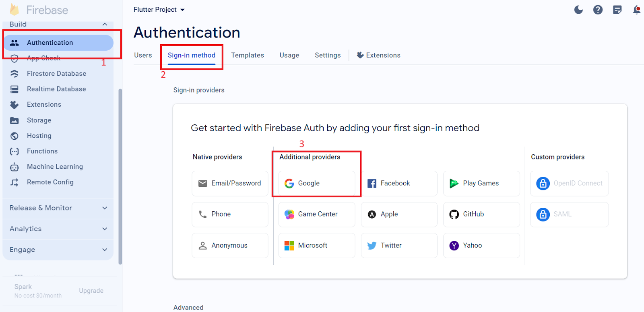644x312 pixels.
Task: Expand the Engage section
Action: [105, 250]
